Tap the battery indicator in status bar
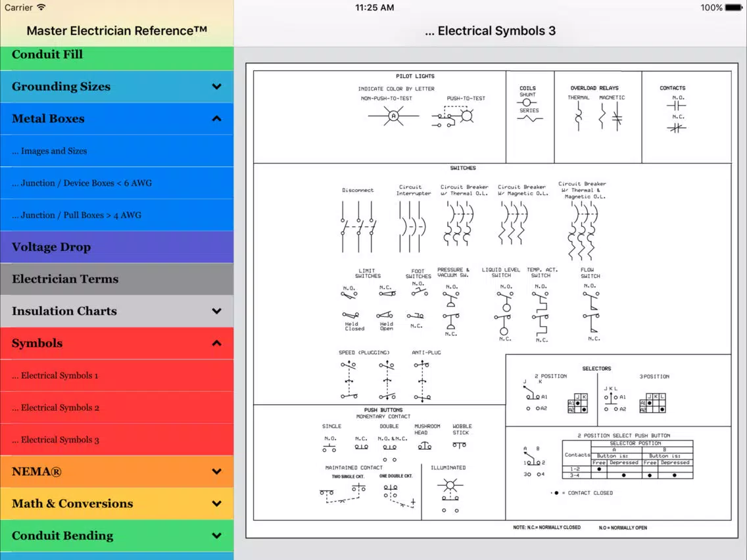Screen dimensions: 747x560 point(733,8)
